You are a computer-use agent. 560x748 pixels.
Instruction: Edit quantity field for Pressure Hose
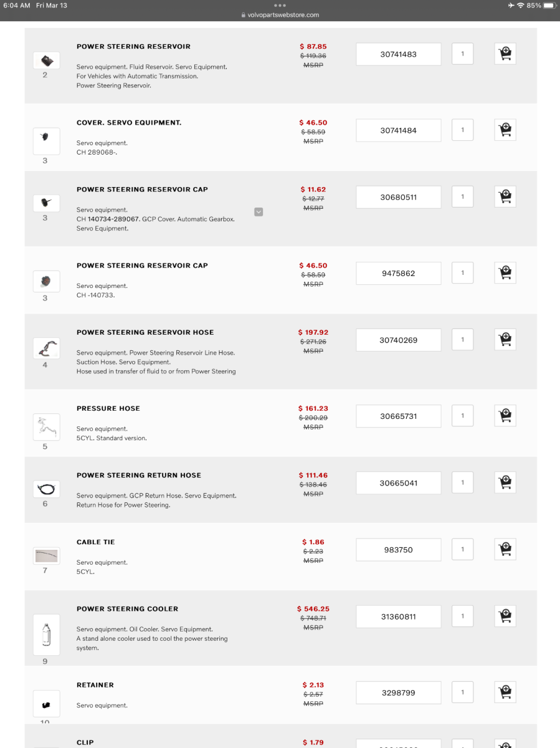462,416
